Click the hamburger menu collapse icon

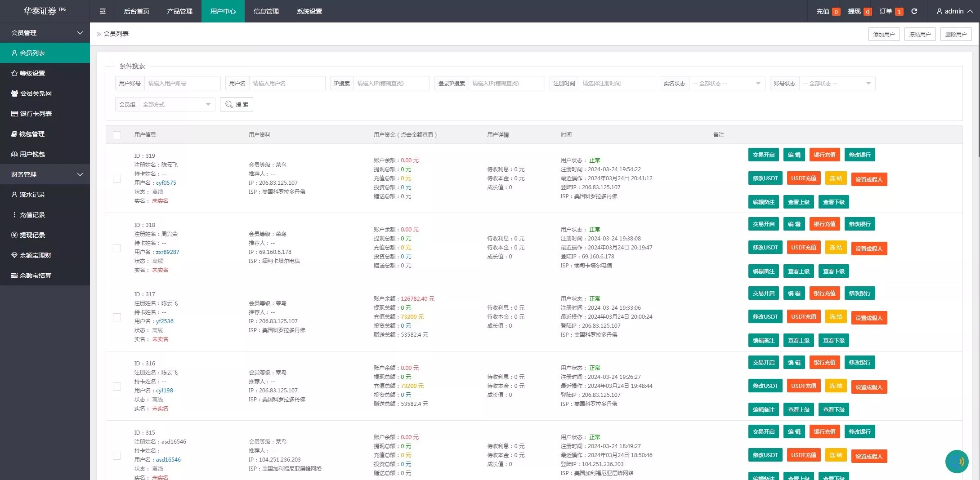pyautogui.click(x=103, y=11)
